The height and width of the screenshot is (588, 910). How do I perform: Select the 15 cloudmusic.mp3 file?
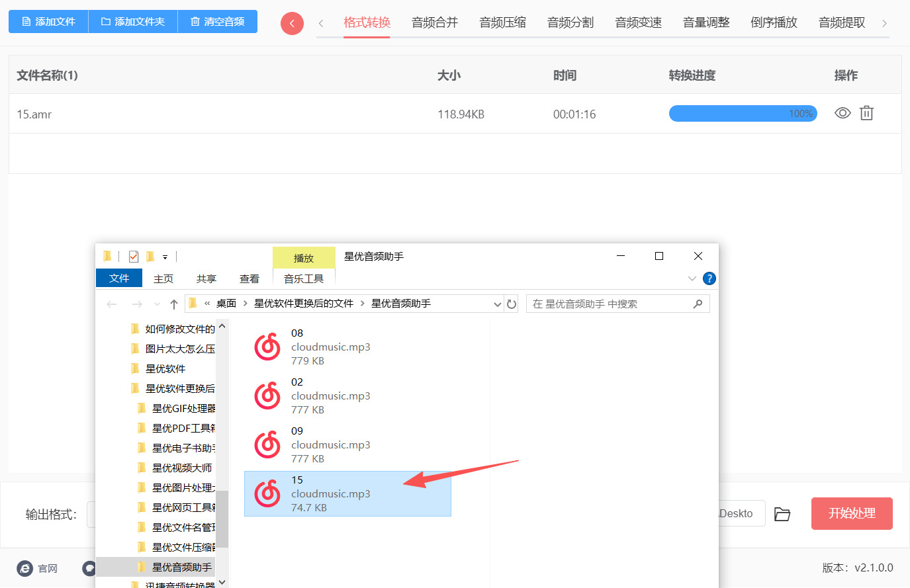coord(347,493)
